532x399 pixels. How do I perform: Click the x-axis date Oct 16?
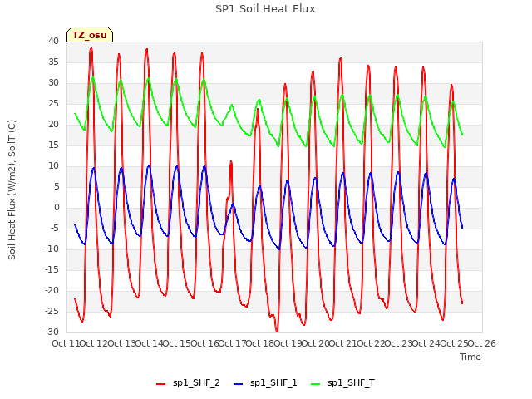tap(205, 343)
